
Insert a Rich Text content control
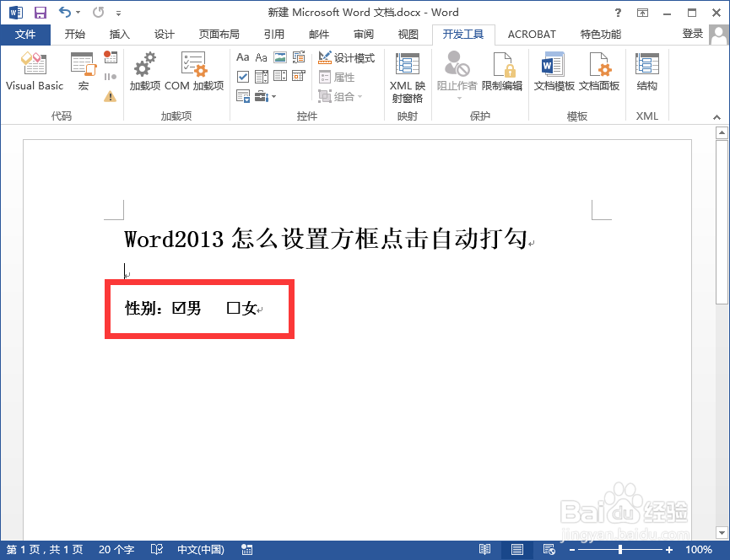point(242,57)
